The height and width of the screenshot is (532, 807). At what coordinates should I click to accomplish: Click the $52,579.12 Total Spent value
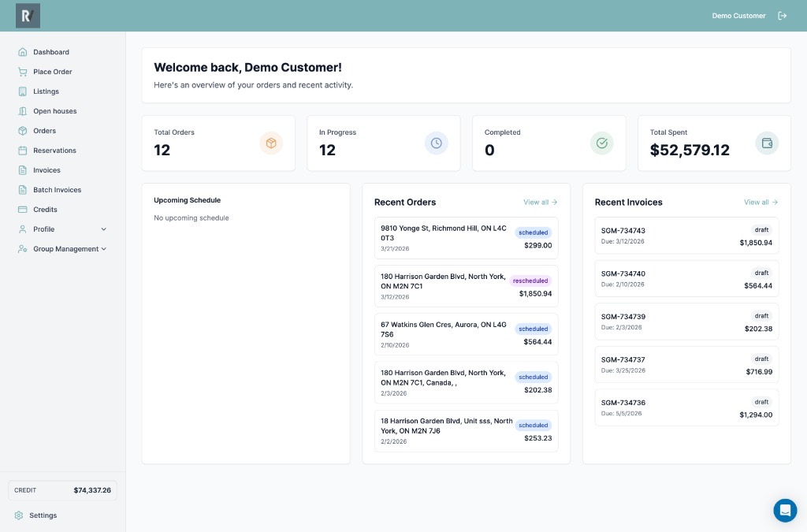point(690,150)
